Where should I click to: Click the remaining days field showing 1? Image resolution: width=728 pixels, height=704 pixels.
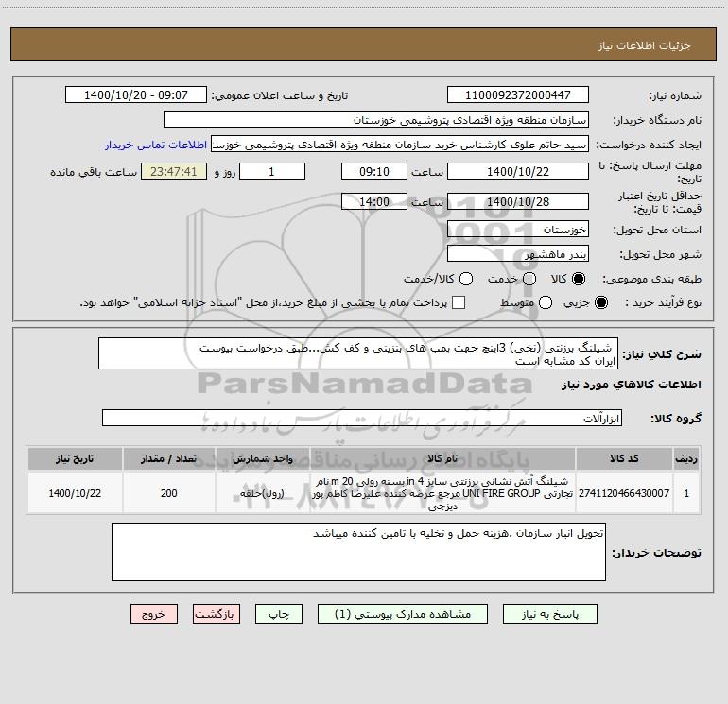pyautogui.click(x=272, y=171)
